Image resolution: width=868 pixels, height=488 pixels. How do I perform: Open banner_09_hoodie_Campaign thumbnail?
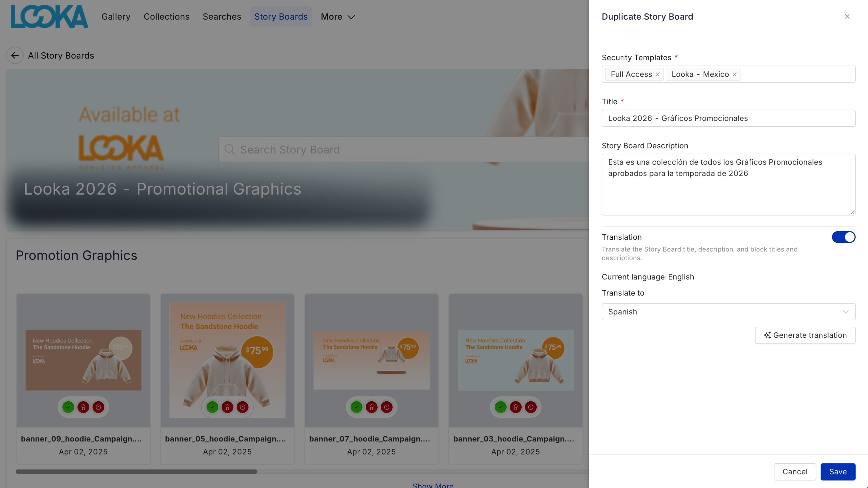[x=83, y=360]
